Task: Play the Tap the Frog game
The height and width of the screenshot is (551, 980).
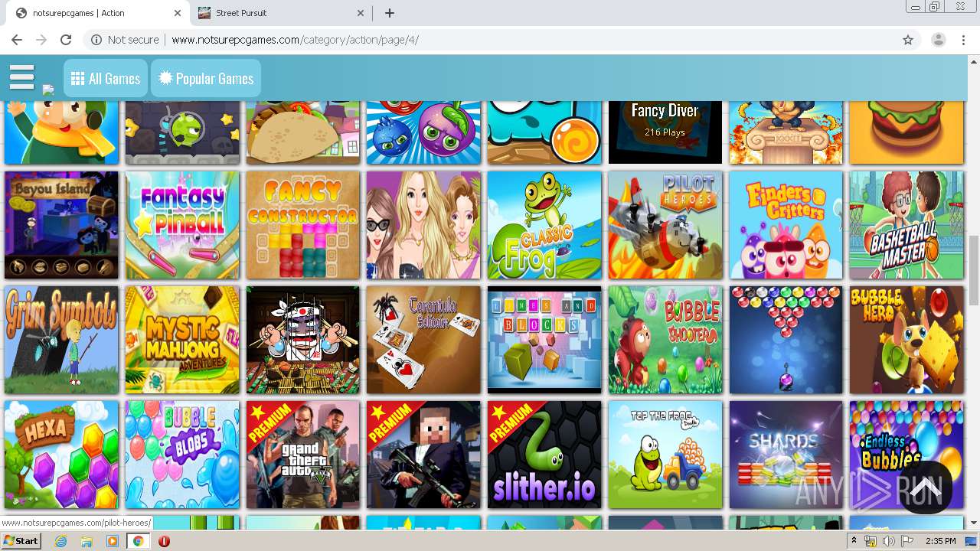Action: 665,455
